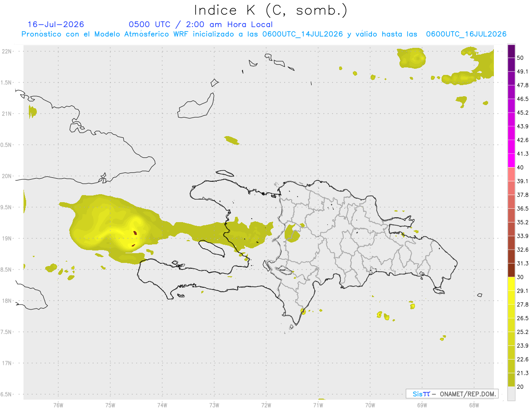This screenshot has width=532, height=411.
Task: Click the magenta legend swatch between 40 and 41.3
Action: coord(511,160)
